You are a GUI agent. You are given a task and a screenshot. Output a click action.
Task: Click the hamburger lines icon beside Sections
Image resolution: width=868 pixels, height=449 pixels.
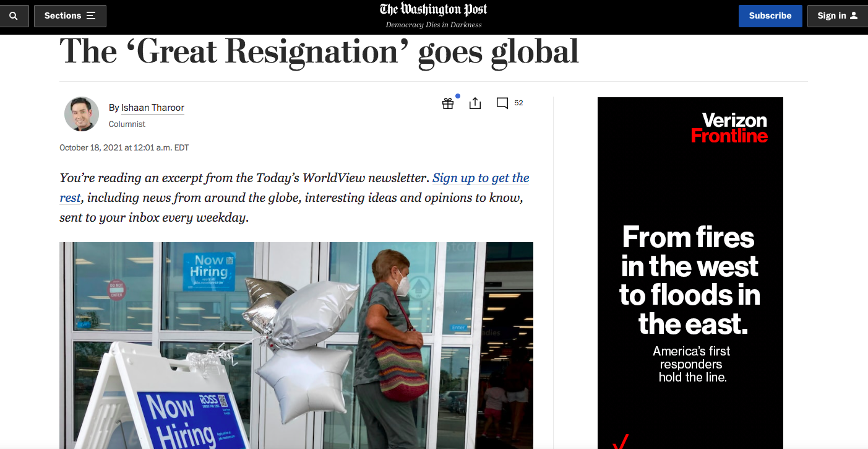coord(91,16)
